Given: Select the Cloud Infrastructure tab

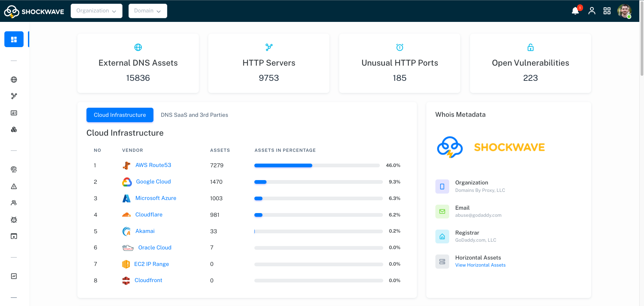Looking at the screenshot, I should coord(120,115).
